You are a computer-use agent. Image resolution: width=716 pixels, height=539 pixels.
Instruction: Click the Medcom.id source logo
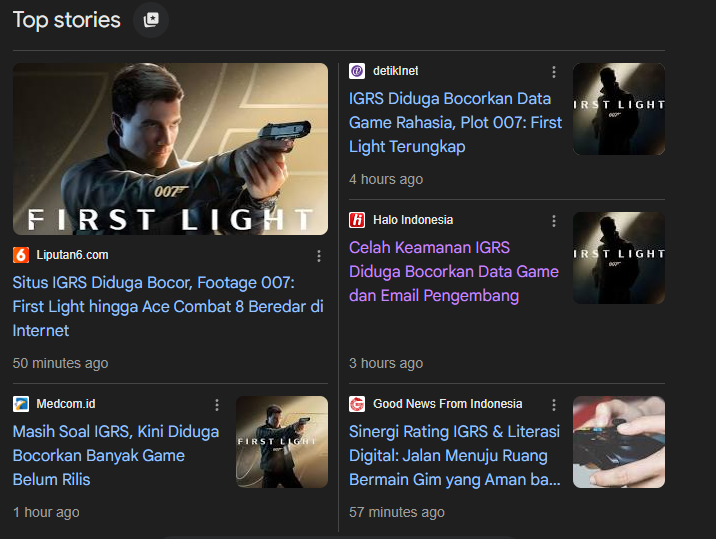(x=21, y=404)
